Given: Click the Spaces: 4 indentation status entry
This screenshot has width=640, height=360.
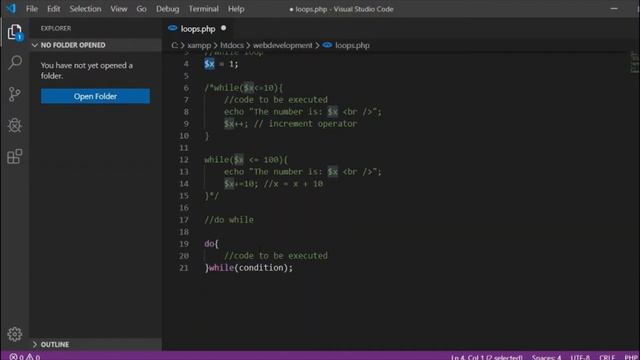Looking at the screenshot, I should 546,357.
